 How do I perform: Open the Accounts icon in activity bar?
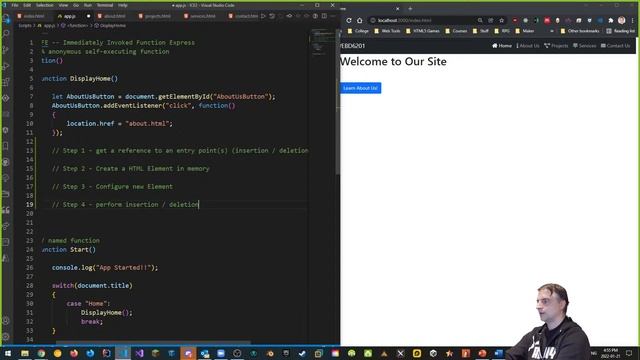point(6,321)
